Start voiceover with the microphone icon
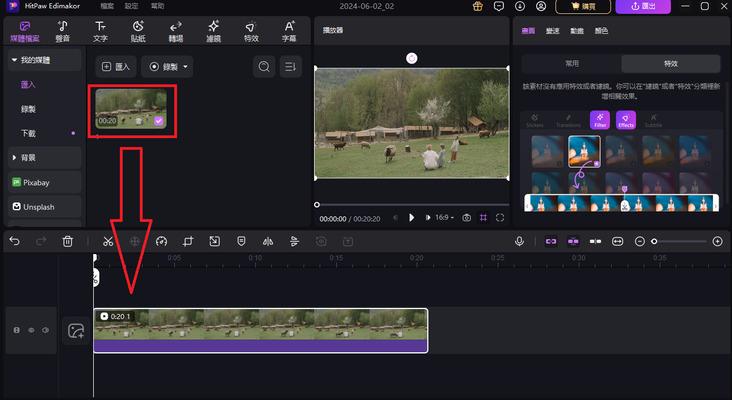 click(519, 241)
